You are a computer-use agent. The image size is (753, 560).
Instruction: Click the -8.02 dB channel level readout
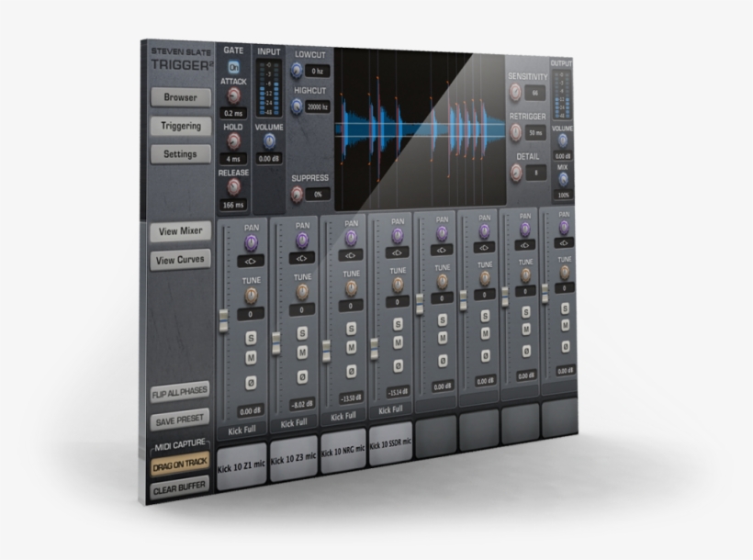pyautogui.click(x=301, y=405)
